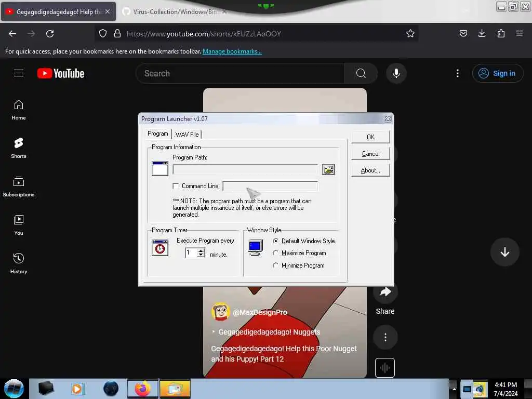The width and height of the screenshot is (532, 399).
Task: Close the Gegagedigedagedago YouTube tab
Action: pos(108,11)
